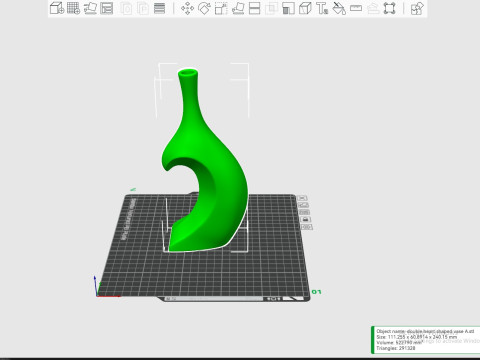Click the 'Object name' line in the info panel
This screenshot has height=360, width=480.
425,331
